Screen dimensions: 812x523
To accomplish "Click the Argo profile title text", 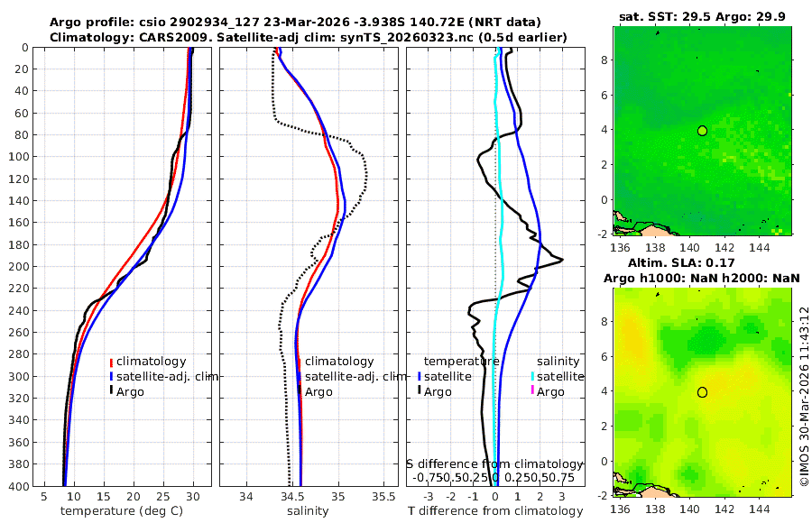I will [x=295, y=23].
